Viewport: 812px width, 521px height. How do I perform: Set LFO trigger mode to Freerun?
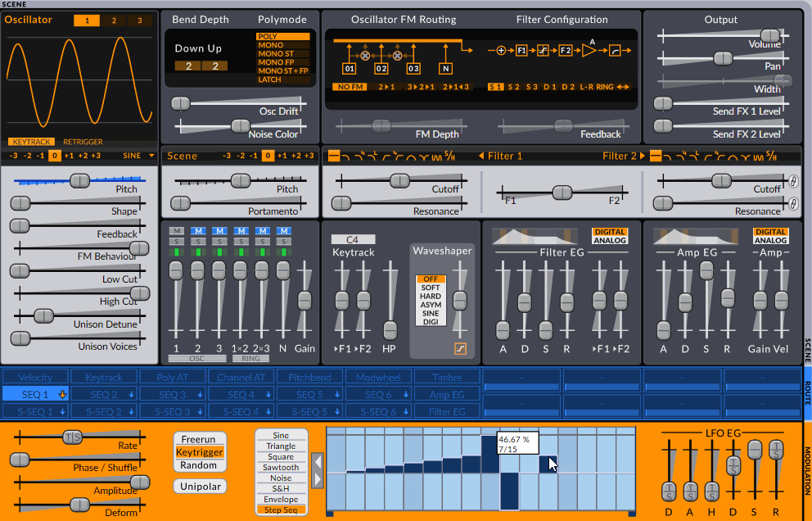[200, 439]
